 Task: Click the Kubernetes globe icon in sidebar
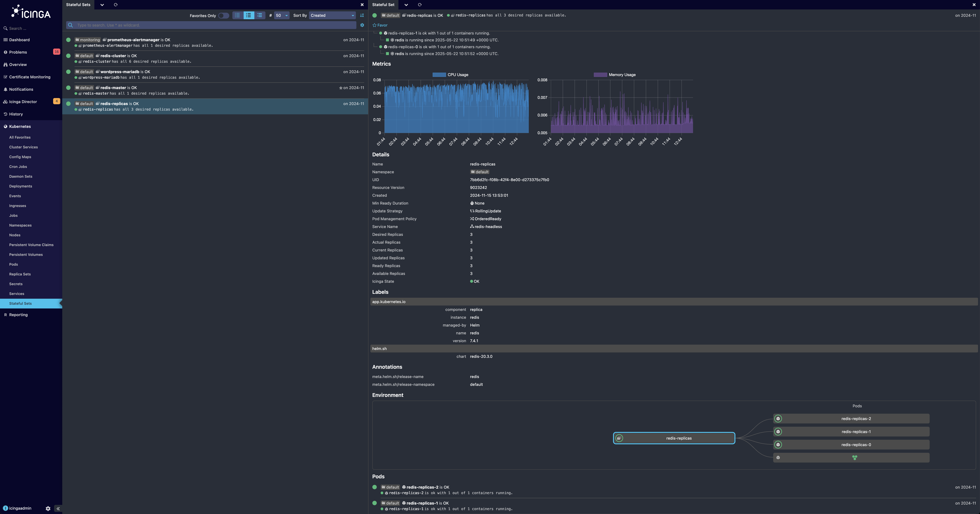(x=5, y=126)
